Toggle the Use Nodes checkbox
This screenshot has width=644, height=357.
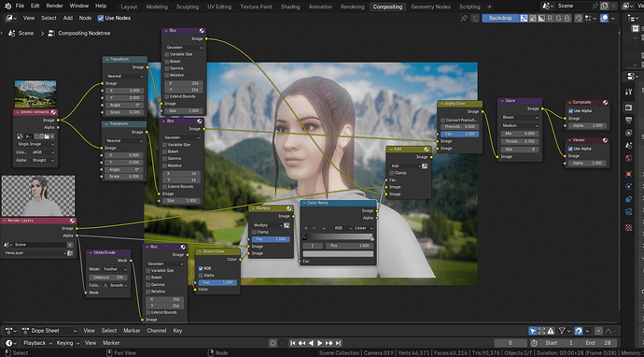101,18
